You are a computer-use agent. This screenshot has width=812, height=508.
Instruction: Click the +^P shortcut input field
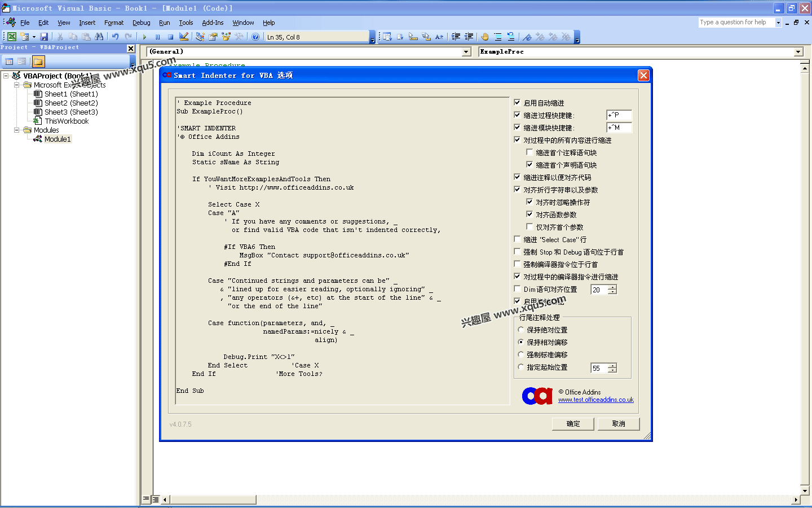(x=619, y=115)
